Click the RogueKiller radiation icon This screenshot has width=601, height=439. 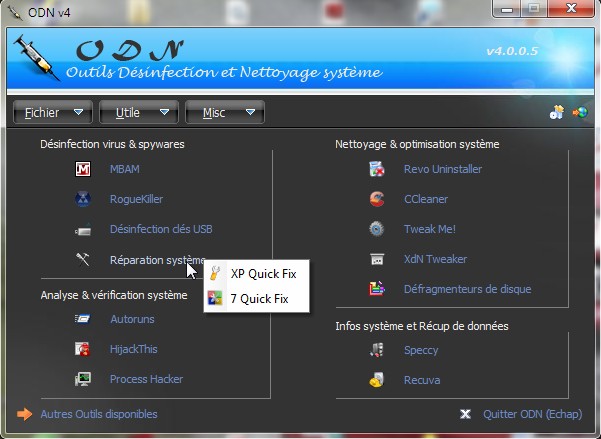(83, 199)
